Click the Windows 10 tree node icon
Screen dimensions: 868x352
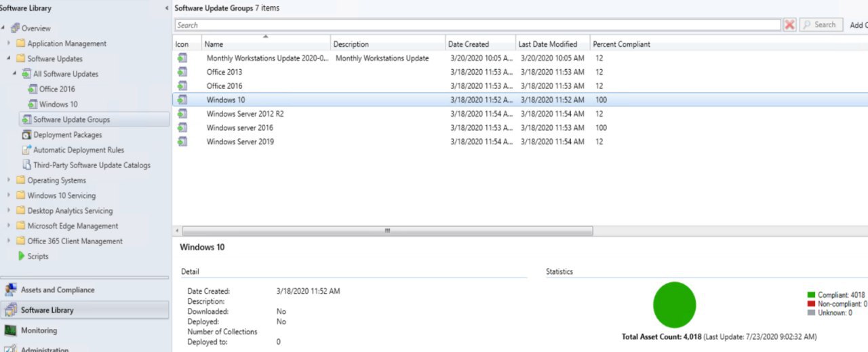pyautogui.click(x=33, y=104)
